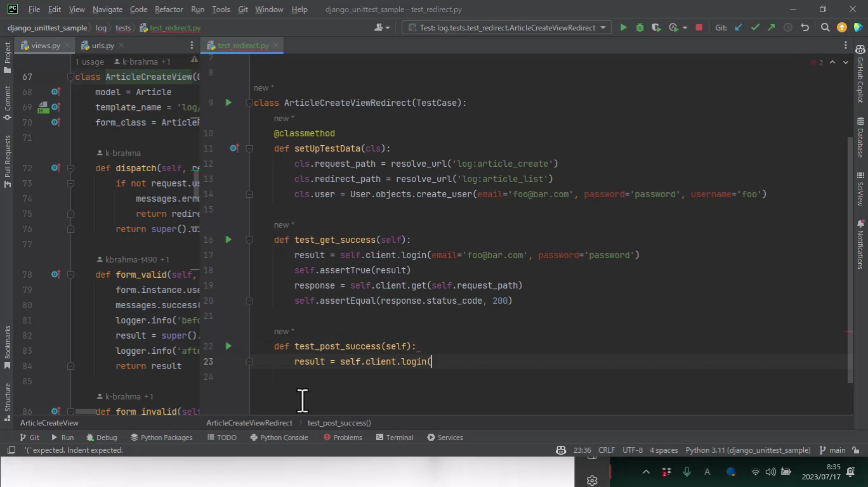This screenshot has height=487, width=868.
Task: Click Git Push green arrow icon
Action: [x=771, y=27]
